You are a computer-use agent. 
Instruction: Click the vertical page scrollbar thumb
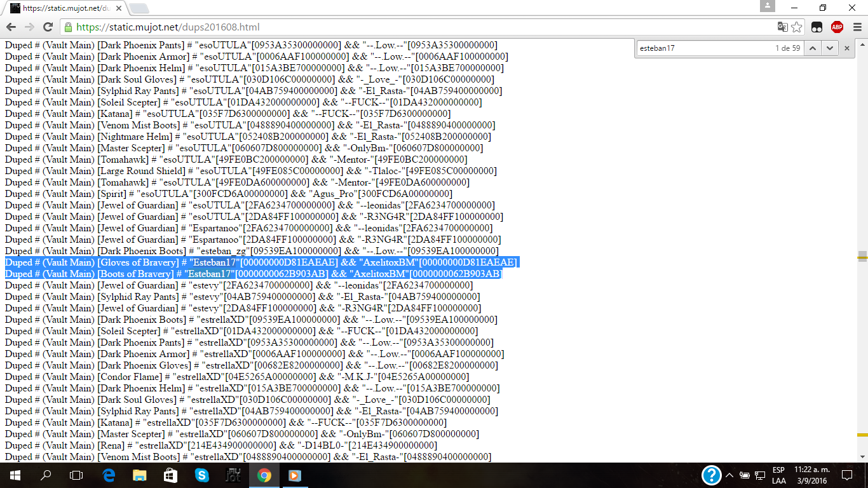pos(862,256)
